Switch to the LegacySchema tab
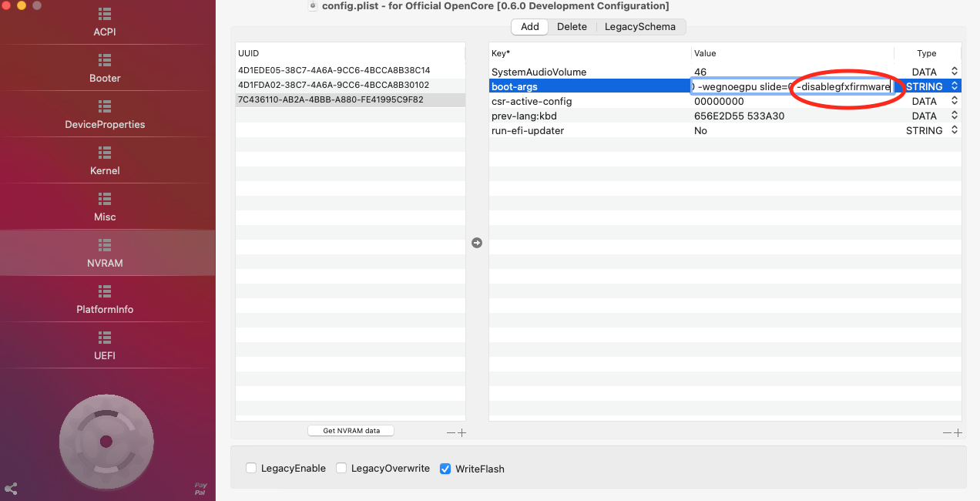 [639, 26]
